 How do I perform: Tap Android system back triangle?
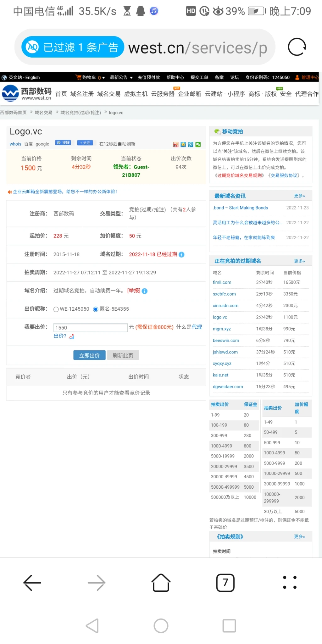point(92,626)
